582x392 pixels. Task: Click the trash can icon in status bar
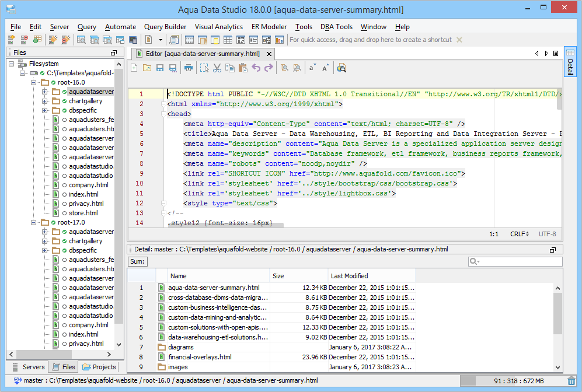571,381
